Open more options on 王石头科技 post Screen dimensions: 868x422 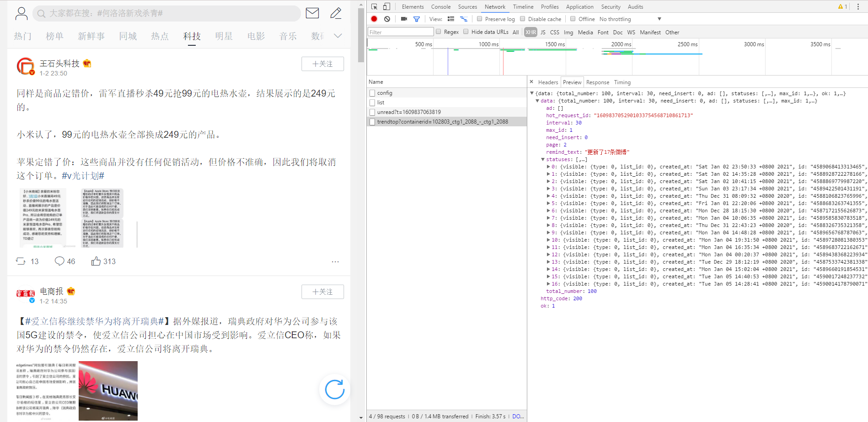pyautogui.click(x=335, y=262)
